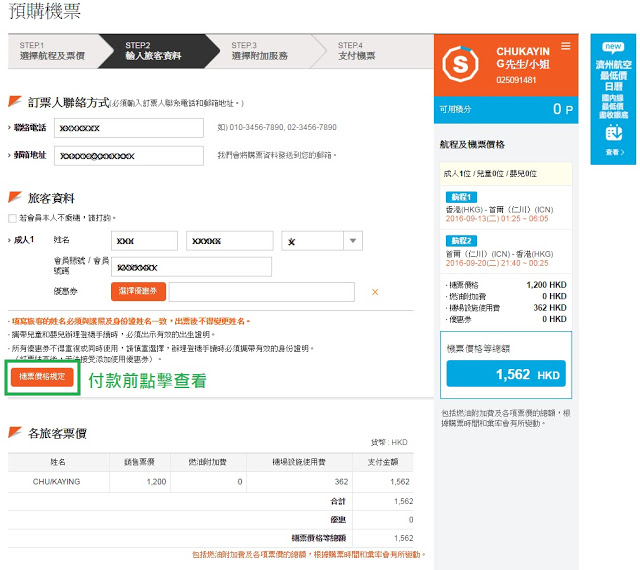
Task: Click the calendar icon in side banner
Action: [x=613, y=132]
